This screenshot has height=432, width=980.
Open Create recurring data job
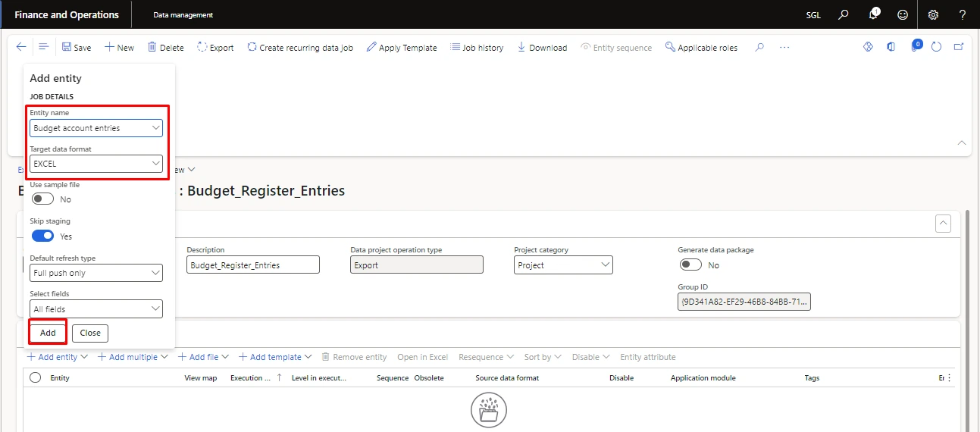pyautogui.click(x=300, y=47)
